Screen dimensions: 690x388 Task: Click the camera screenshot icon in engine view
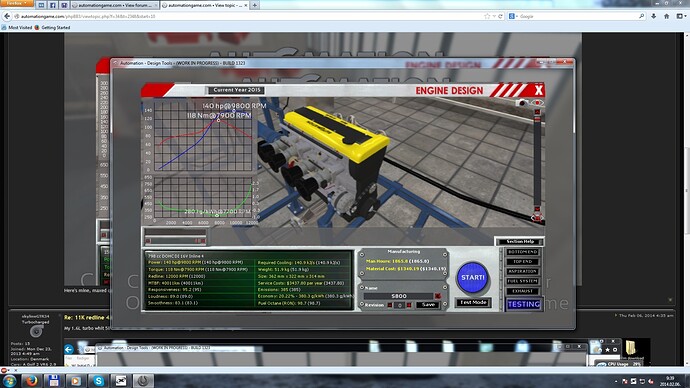522,103
